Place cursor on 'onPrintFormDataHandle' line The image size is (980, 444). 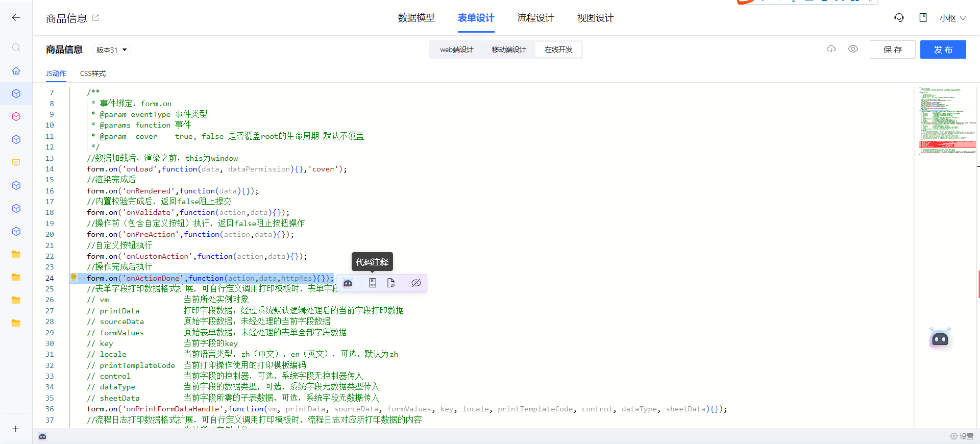click(407, 409)
